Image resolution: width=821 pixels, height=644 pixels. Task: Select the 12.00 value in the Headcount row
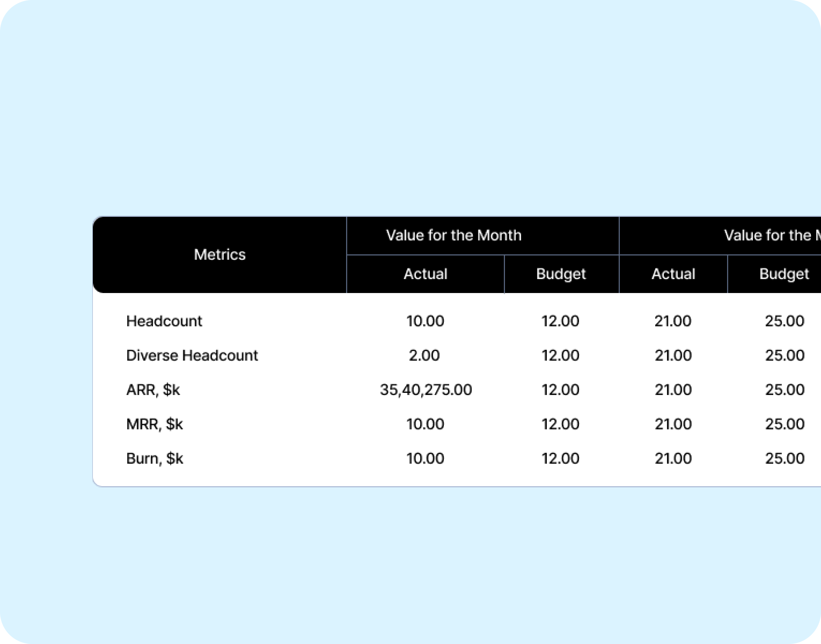tap(560, 321)
